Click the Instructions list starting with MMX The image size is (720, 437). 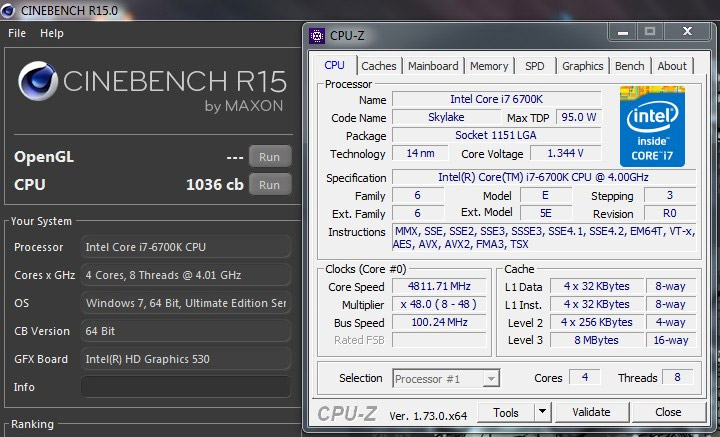544,237
